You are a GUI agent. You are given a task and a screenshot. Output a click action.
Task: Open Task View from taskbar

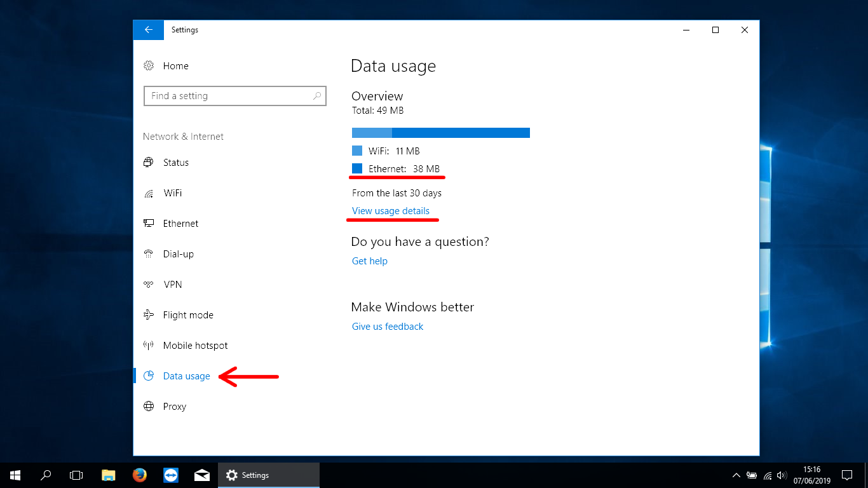click(76, 475)
